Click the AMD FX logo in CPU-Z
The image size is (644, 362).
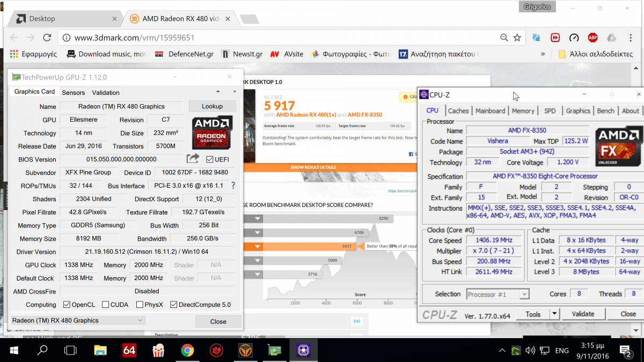(x=619, y=146)
